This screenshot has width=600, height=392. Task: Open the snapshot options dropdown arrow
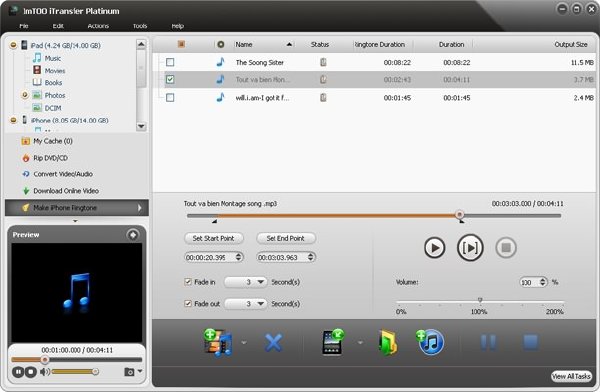(x=140, y=371)
